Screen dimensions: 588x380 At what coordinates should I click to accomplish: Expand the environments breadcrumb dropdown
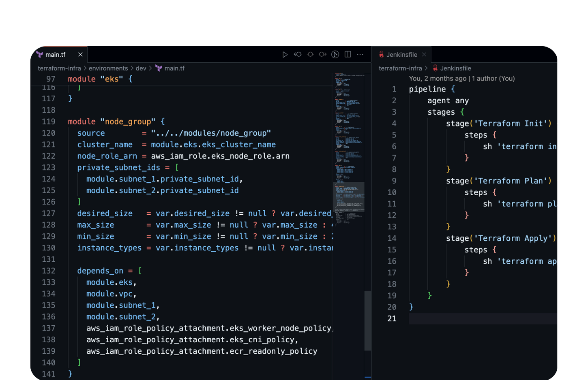(x=108, y=68)
